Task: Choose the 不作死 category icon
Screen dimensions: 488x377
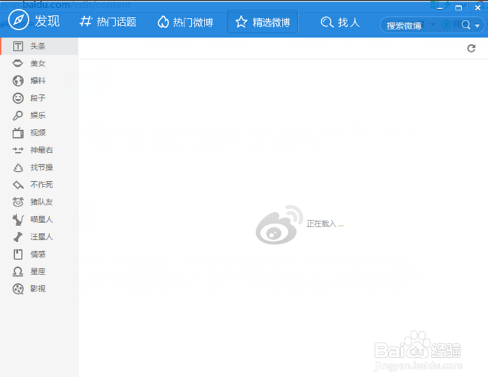Action: pos(18,185)
